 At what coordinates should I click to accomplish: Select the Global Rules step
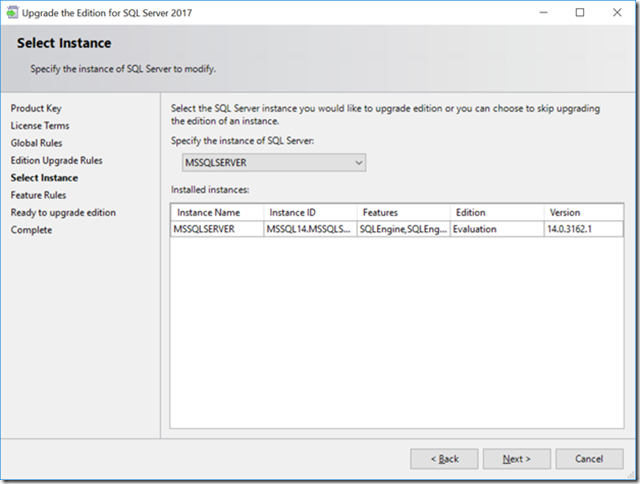[x=36, y=143]
